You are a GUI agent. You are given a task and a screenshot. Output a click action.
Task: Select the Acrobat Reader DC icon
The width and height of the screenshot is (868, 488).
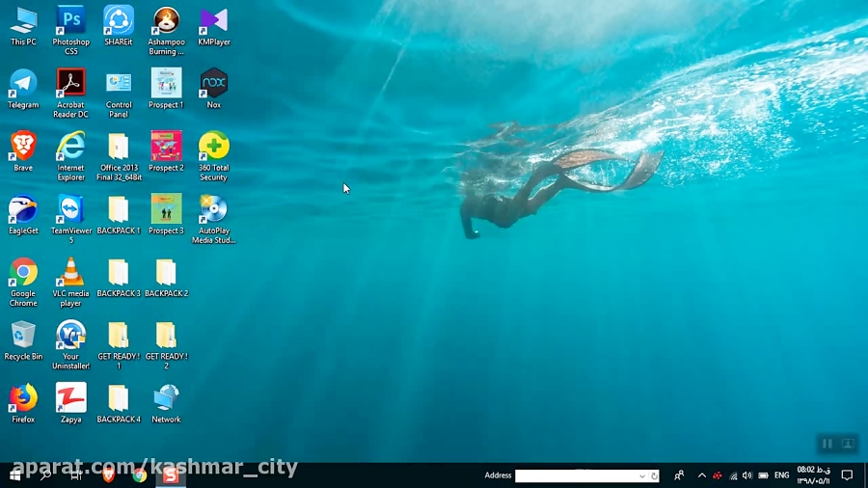pyautogui.click(x=70, y=84)
